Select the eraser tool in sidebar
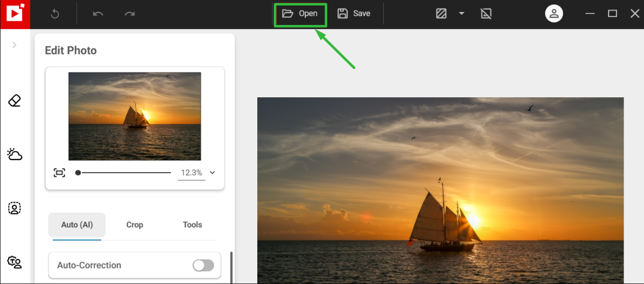The height and width of the screenshot is (284, 644). [x=14, y=101]
